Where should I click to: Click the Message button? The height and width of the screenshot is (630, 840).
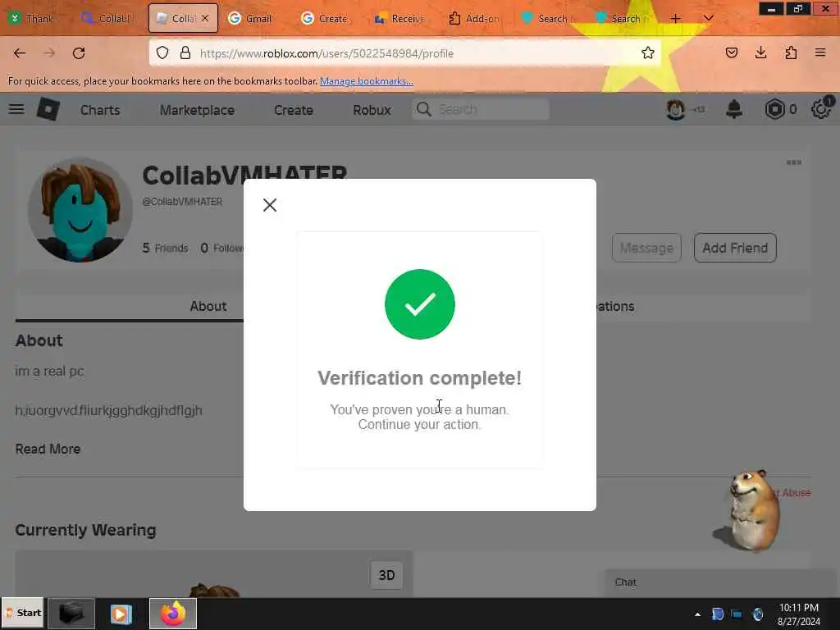click(x=646, y=248)
